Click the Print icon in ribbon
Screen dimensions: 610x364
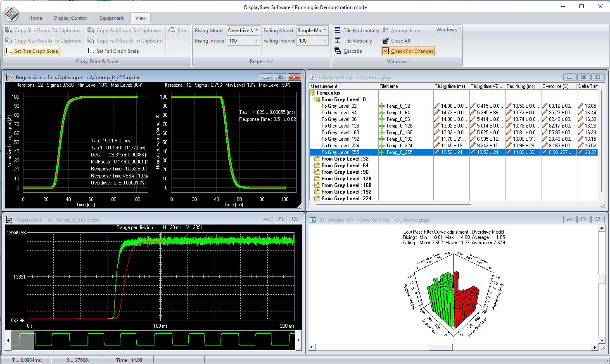tap(172, 31)
